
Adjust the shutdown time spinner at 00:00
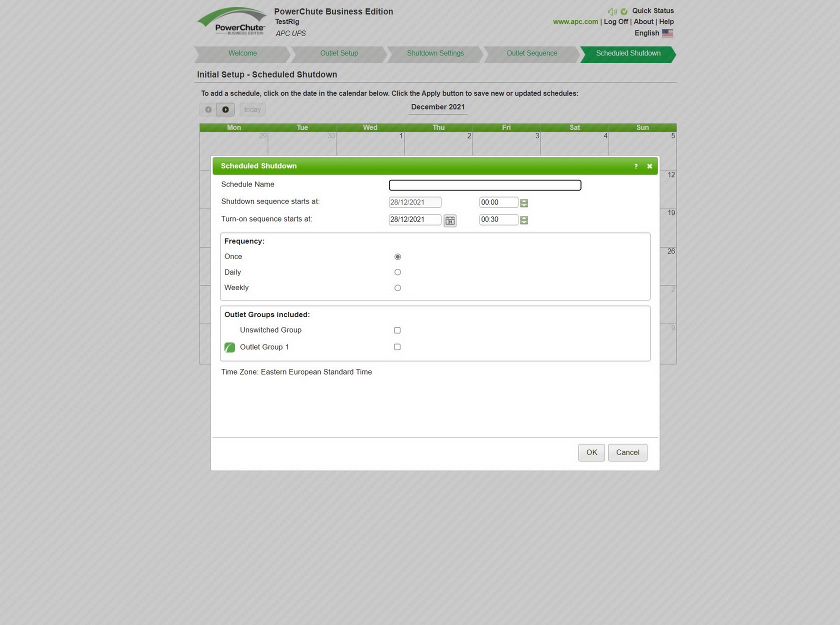(x=524, y=202)
